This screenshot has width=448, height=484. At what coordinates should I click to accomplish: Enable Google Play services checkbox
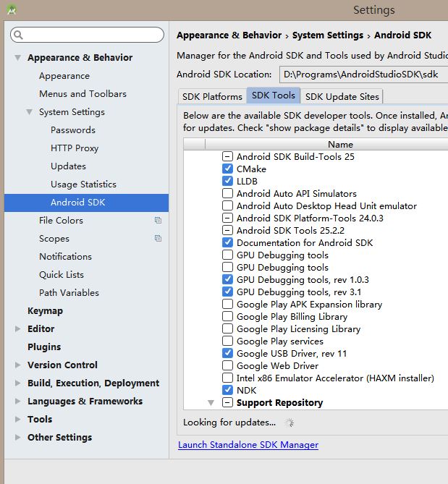227,341
